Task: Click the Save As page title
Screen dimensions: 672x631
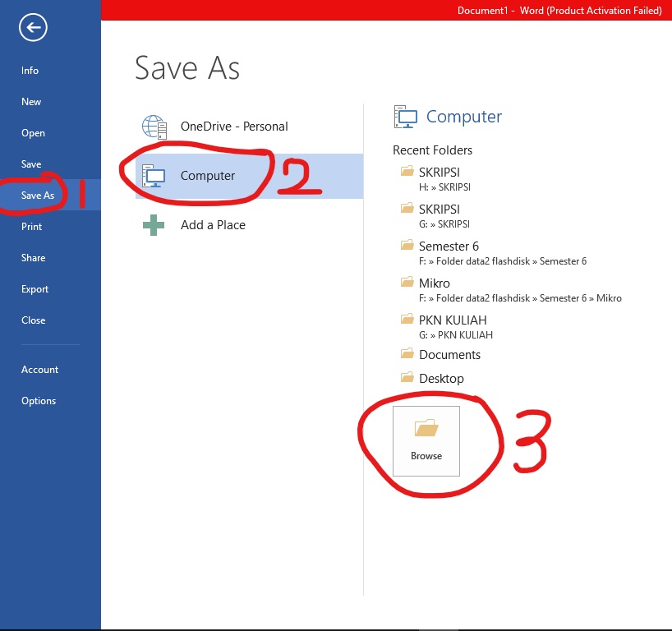Action: 187,67
